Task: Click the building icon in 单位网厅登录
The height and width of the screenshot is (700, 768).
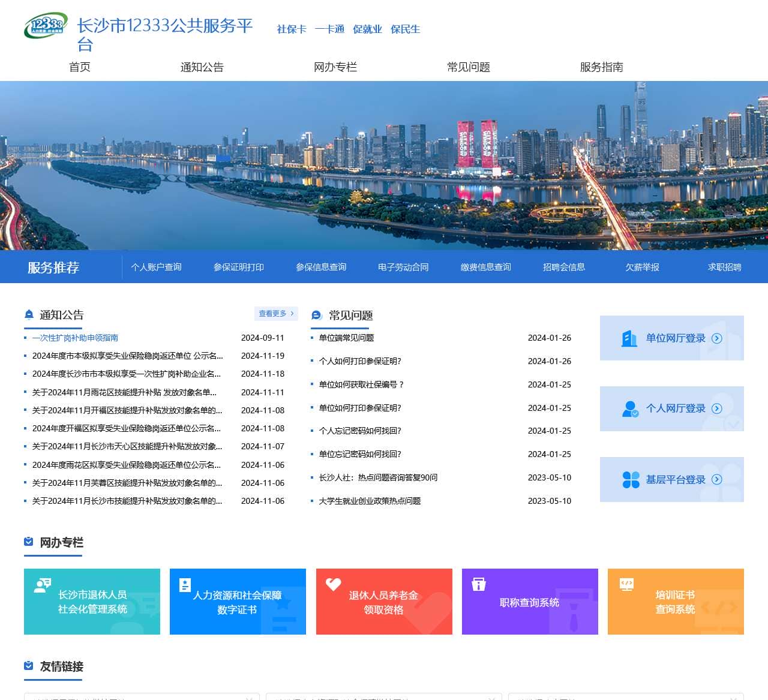Action: coord(629,338)
